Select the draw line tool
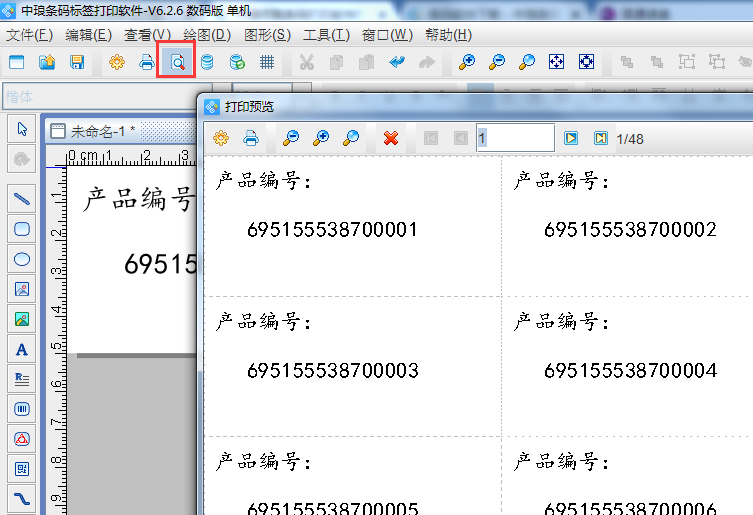 (22, 198)
